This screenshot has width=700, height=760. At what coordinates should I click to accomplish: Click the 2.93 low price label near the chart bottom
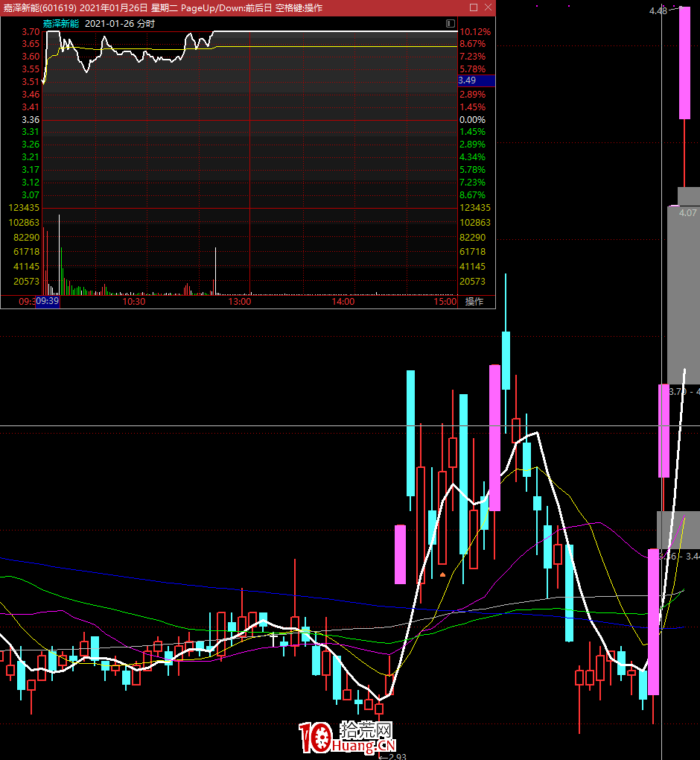397,756
